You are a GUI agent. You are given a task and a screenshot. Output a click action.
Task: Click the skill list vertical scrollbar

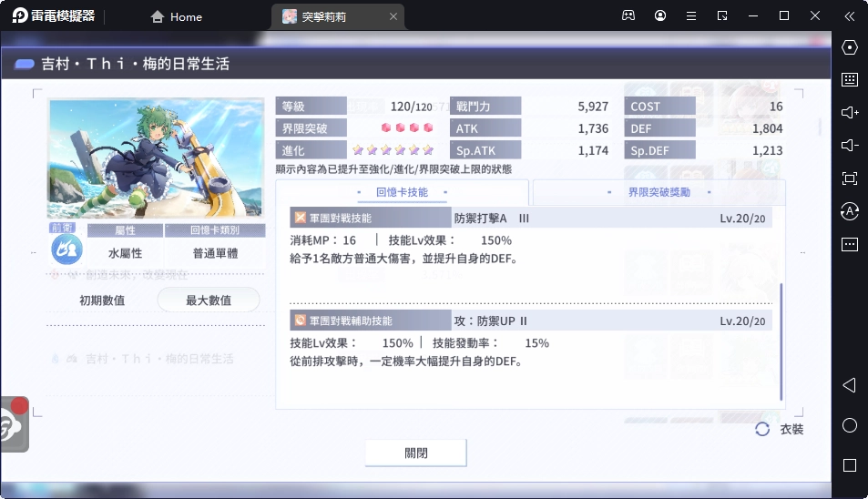(781, 341)
